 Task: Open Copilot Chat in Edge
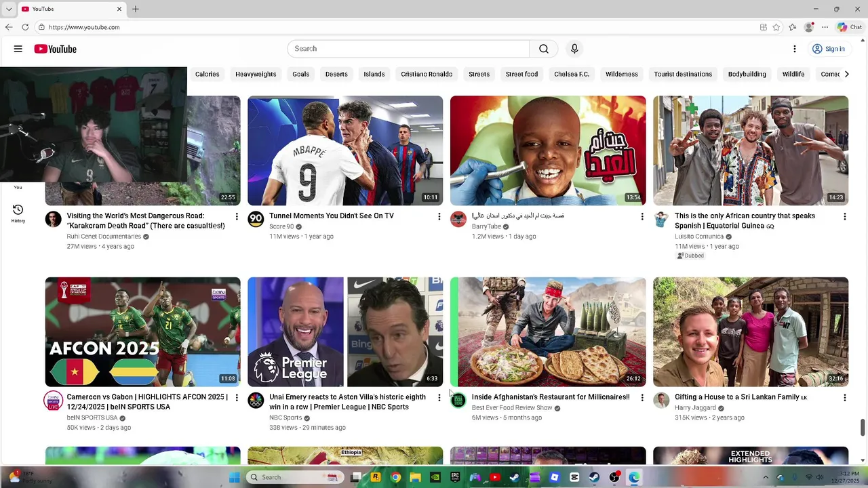point(850,27)
